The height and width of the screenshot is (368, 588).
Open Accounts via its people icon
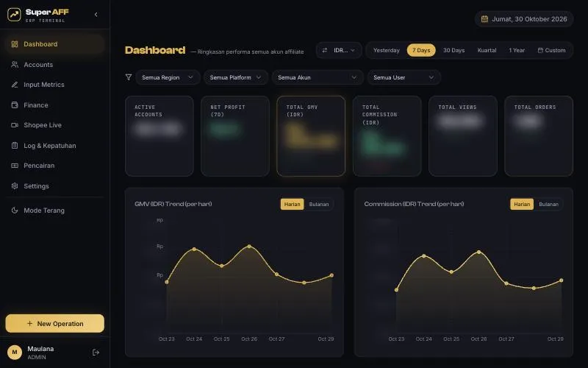(x=15, y=65)
